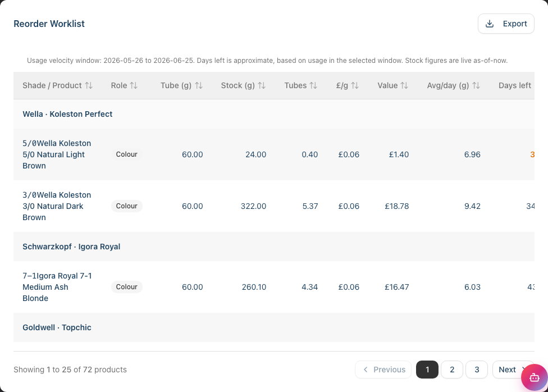Click stock value 24.00
Image resolution: width=548 pixels, height=392 pixels.
click(x=256, y=154)
